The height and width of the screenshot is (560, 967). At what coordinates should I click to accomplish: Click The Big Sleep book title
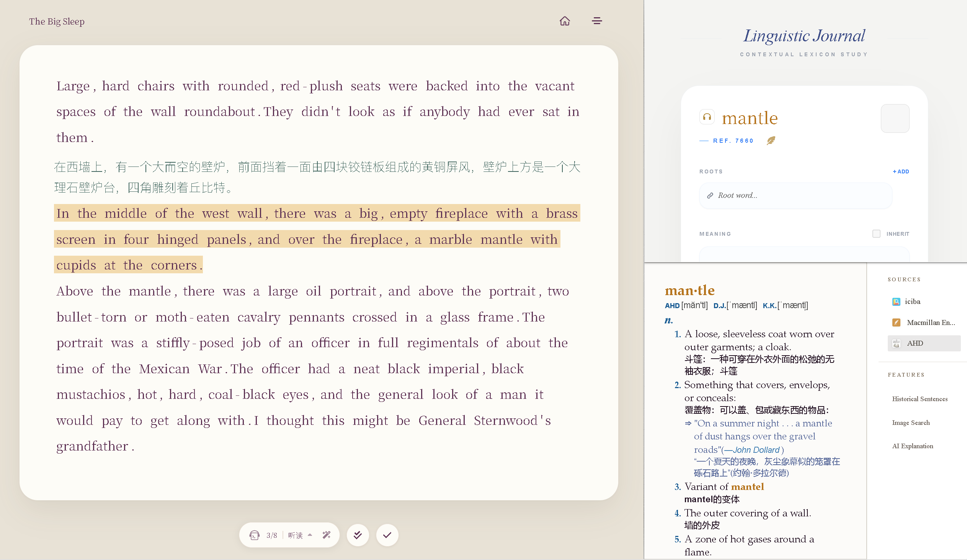(57, 21)
